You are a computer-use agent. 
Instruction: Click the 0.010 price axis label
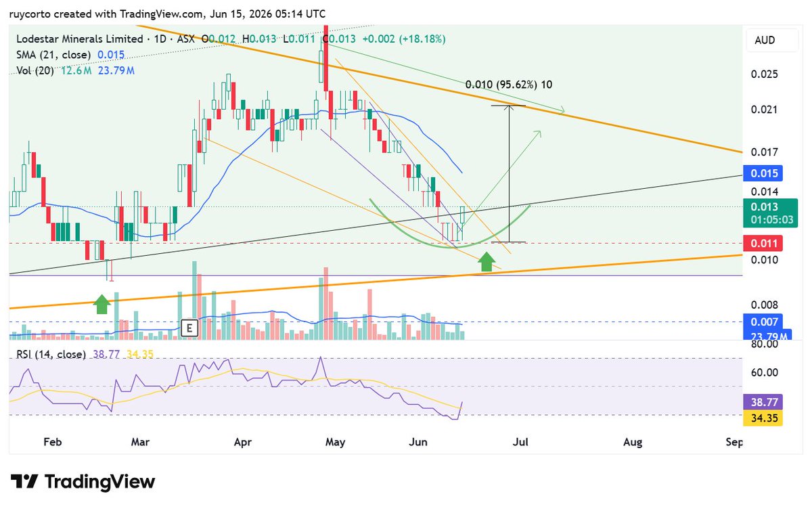click(x=763, y=260)
